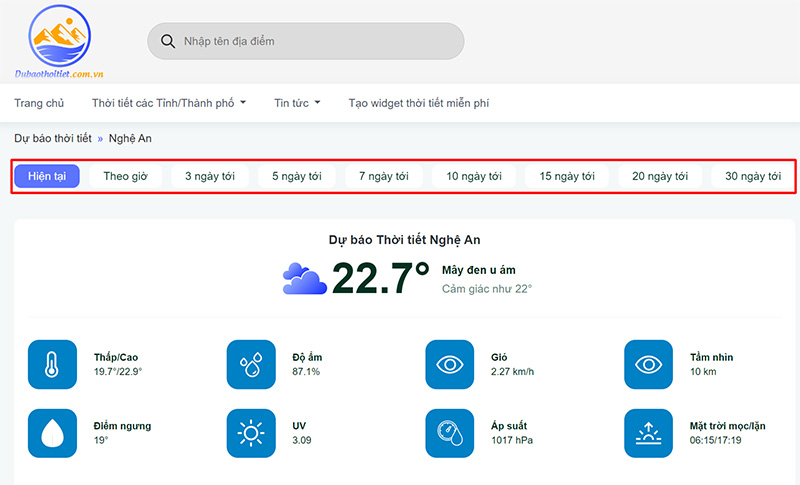Click the cloud icon next to temperature
This screenshot has width=800, height=485.
coord(304,277)
